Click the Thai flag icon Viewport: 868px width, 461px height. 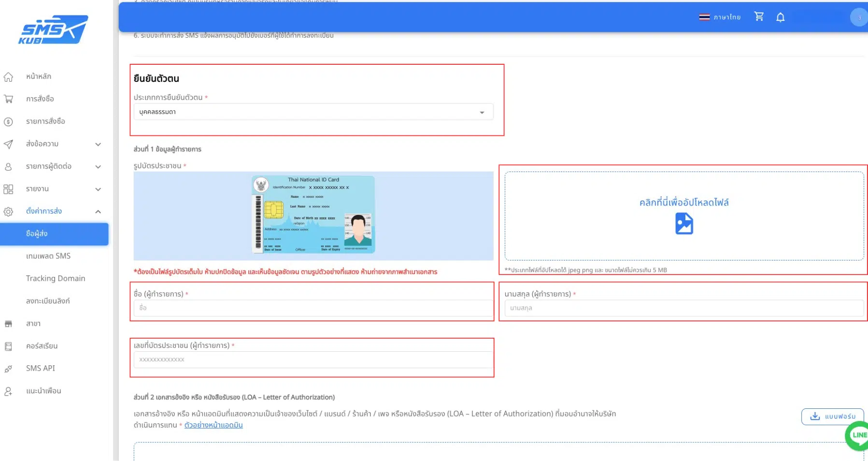[x=704, y=17]
